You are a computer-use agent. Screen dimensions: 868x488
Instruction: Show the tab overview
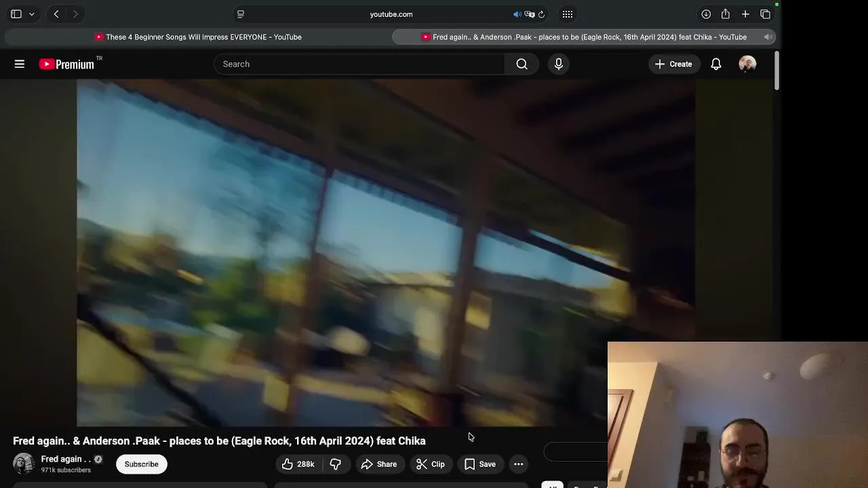(x=765, y=14)
